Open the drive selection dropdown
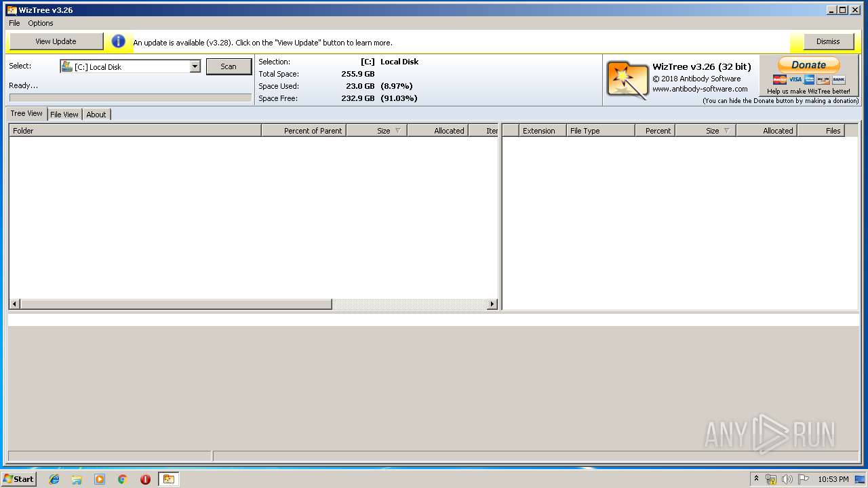Screen dimensions: 868x488 [195, 66]
